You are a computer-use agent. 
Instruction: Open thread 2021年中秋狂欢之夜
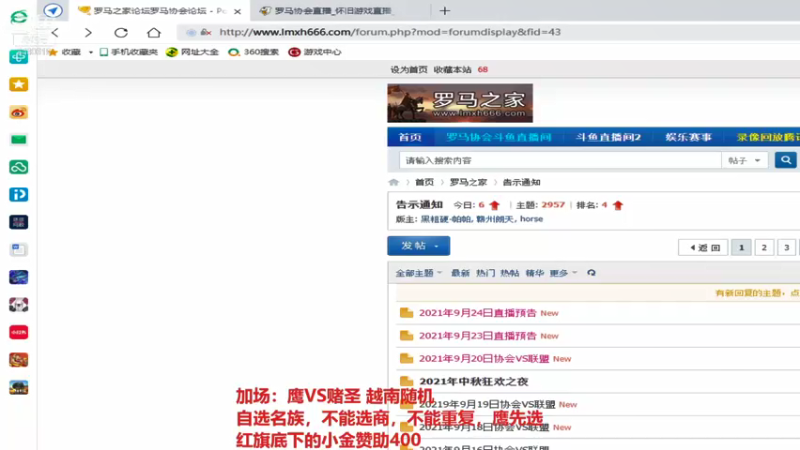point(473,381)
